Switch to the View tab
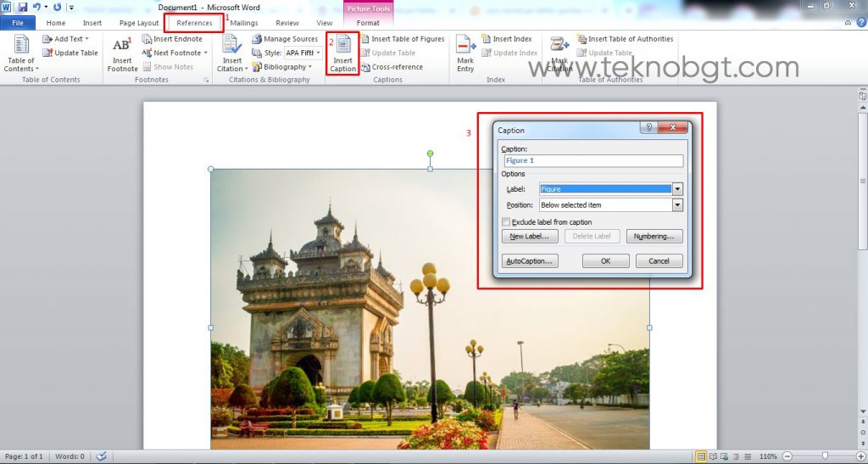 (325, 23)
